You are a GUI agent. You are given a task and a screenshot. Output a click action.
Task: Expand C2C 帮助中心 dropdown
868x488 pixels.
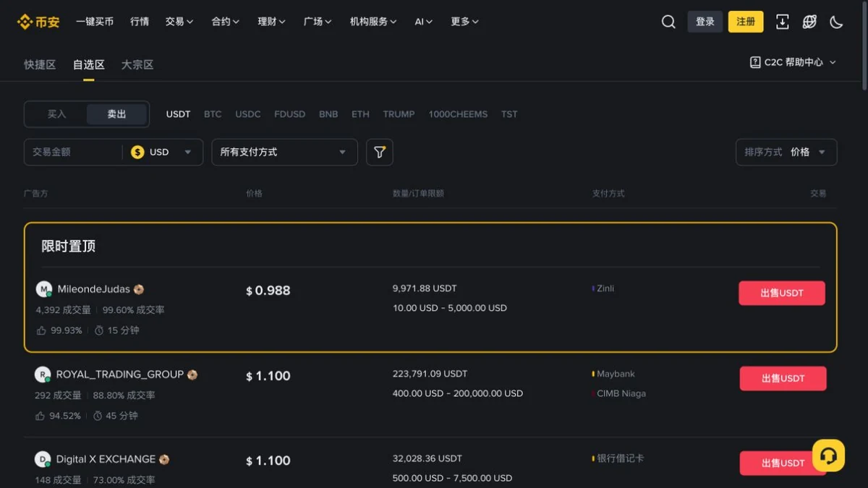coord(793,62)
